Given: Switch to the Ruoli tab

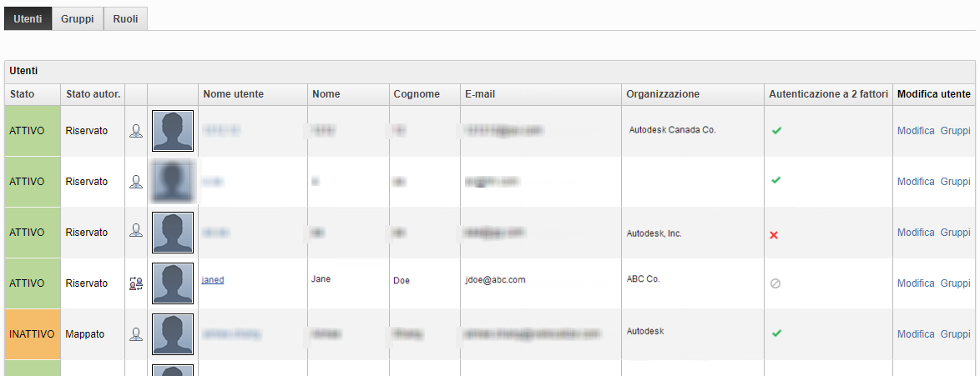Looking at the screenshot, I should pyautogui.click(x=125, y=18).
